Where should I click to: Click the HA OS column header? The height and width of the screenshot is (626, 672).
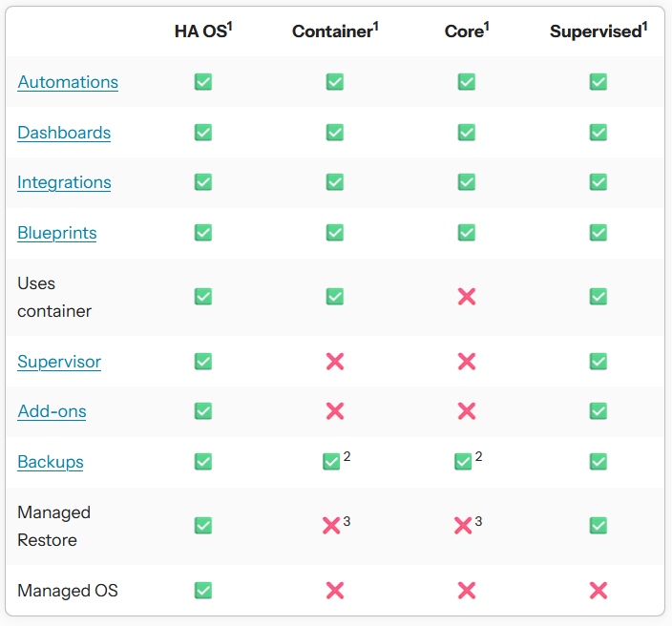(x=203, y=31)
